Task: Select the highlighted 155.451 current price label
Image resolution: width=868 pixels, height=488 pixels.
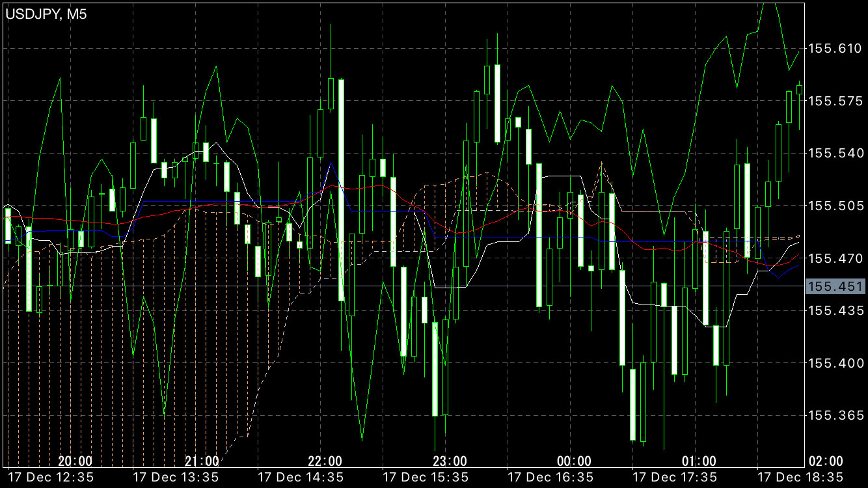Action: point(835,287)
